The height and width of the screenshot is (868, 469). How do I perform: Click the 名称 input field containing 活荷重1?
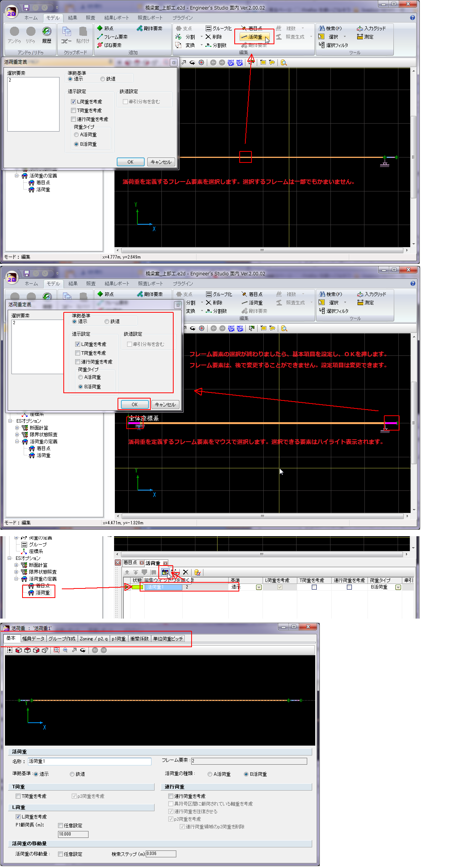[x=90, y=761]
